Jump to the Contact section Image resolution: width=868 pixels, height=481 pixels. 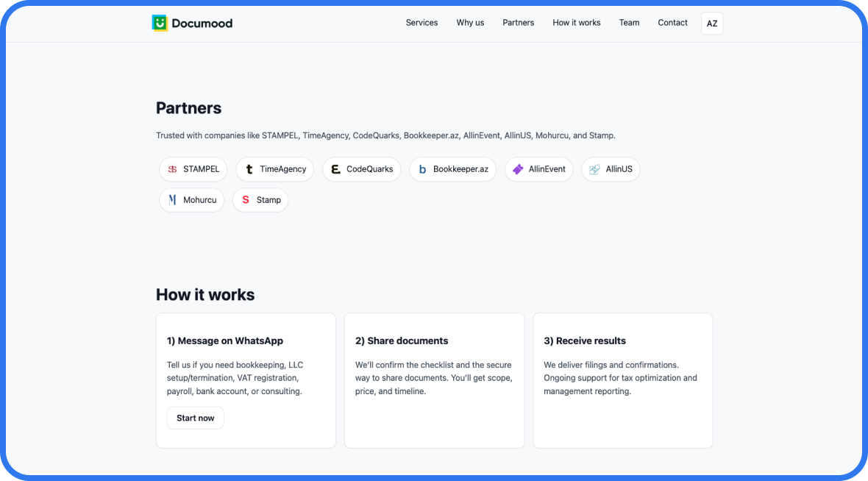point(672,23)
